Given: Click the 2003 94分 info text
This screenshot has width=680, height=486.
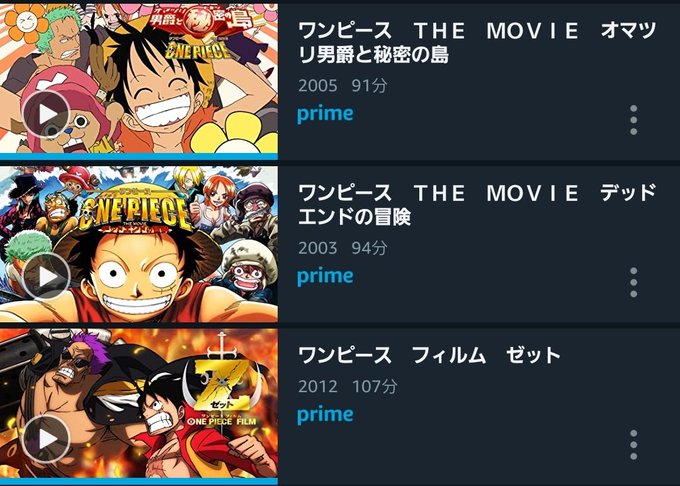Looking at the screenshot, I should pos(343,248).
